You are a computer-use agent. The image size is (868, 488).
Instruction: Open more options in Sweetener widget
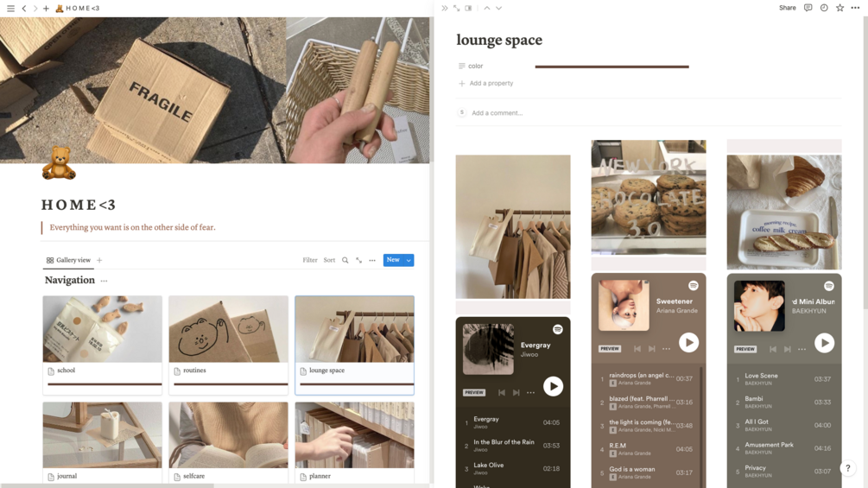tap(667, 349)
